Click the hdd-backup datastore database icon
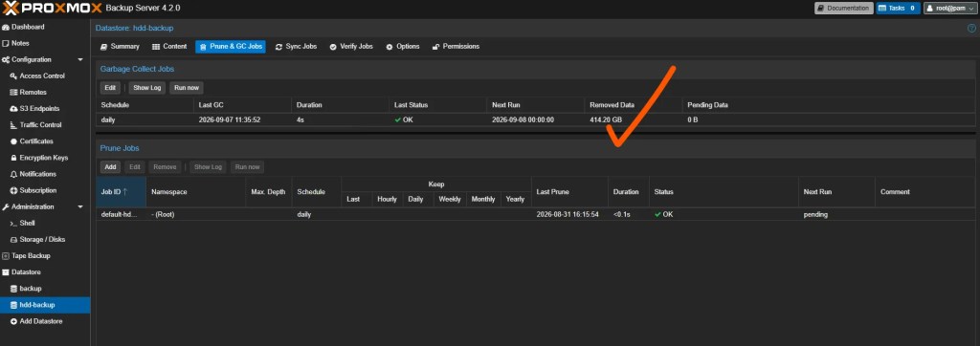 click(x=13, y=305)
